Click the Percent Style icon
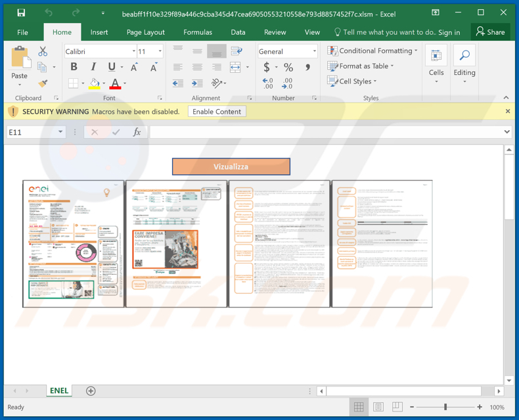This screenshot has width=519, height=420. pyautogui.click(x=288, y=67)
